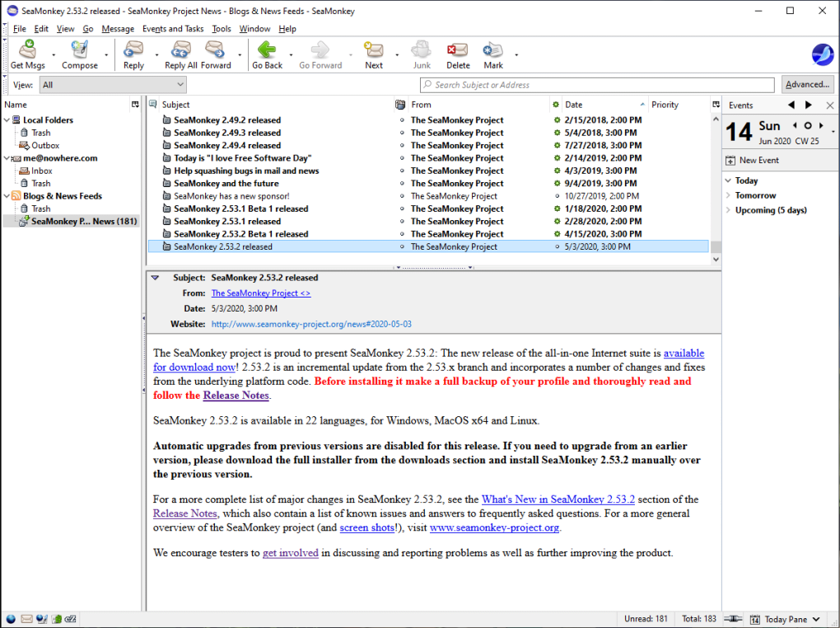Screen dimensions: 840x628
Task: Open Browser from status bar icon
Action: coord(11,619)
